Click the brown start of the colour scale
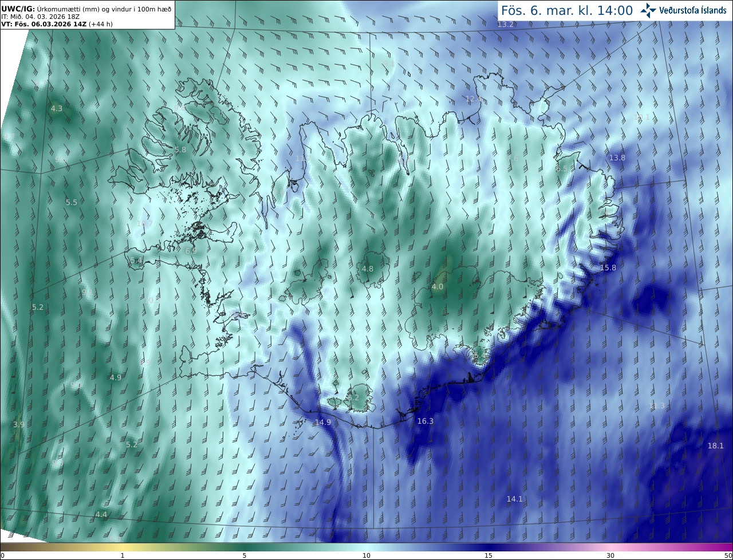The height and width of the screenshot is (560, 733). (x=11, y=547)
